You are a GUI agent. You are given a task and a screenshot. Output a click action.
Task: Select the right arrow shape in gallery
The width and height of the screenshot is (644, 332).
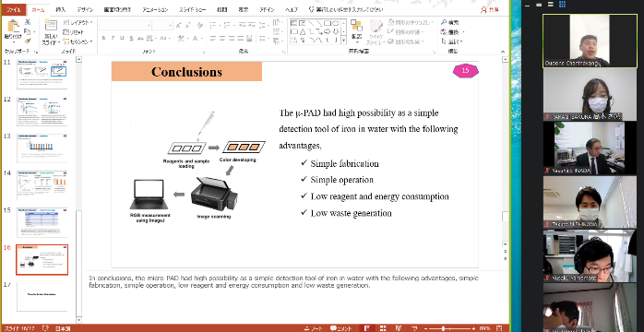328,31
